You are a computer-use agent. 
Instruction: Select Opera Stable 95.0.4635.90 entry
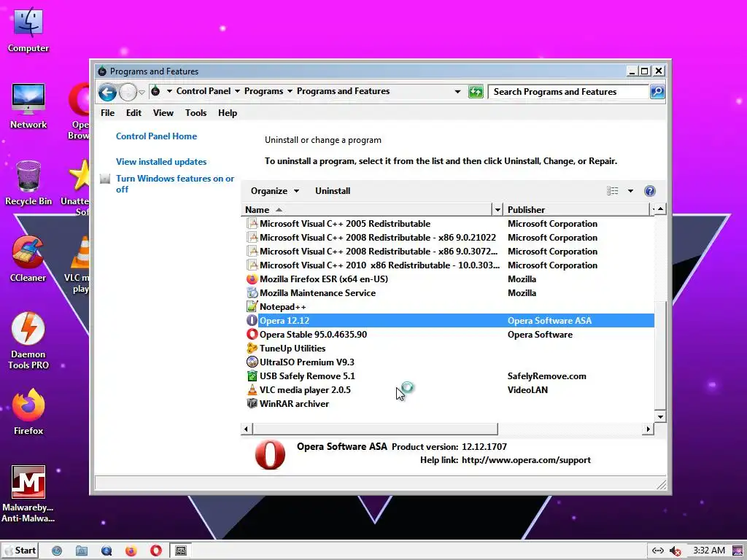point(448,334)
